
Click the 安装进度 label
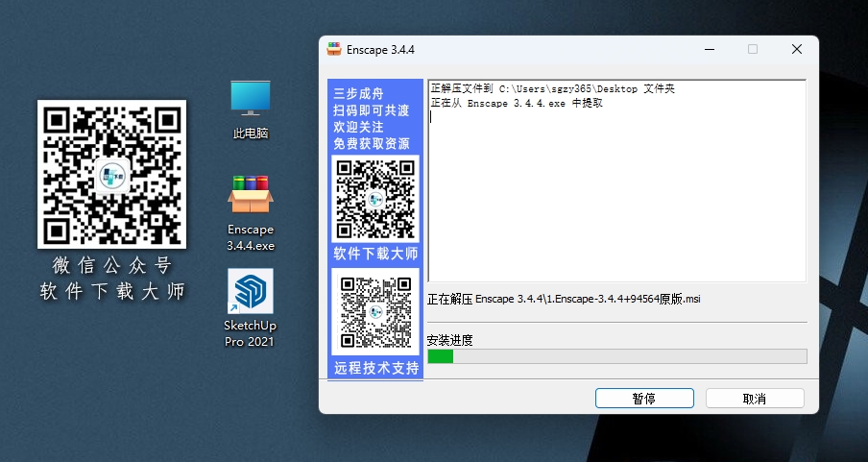click(x=450, y=340)
